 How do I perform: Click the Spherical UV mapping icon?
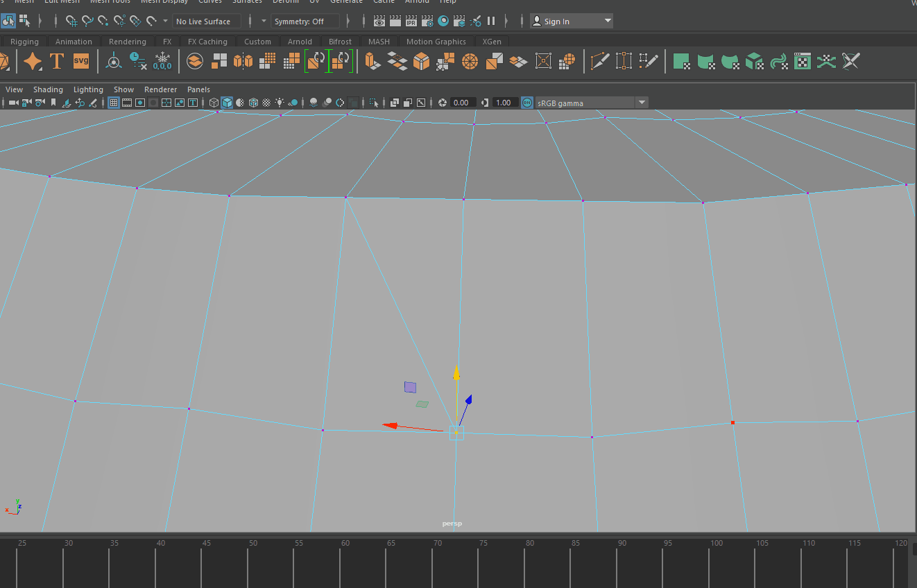[730, 62]
